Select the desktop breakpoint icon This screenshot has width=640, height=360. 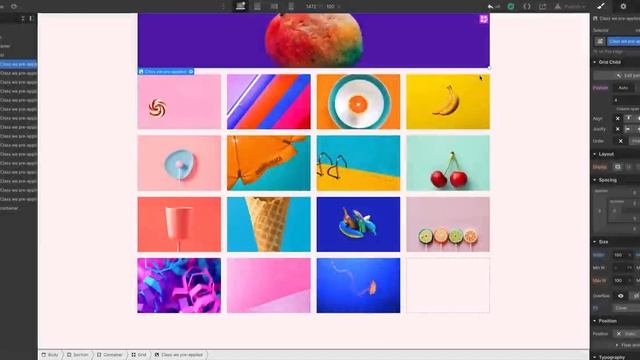pos(240,6)
